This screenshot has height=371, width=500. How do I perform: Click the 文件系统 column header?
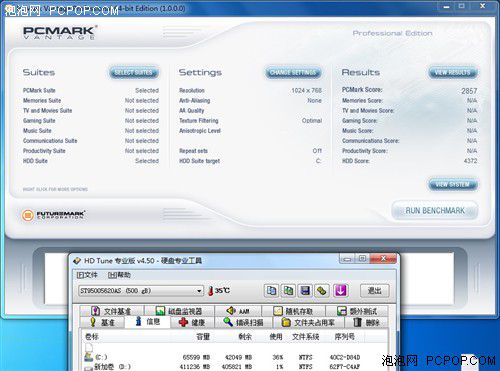click(x=306, y=337)
